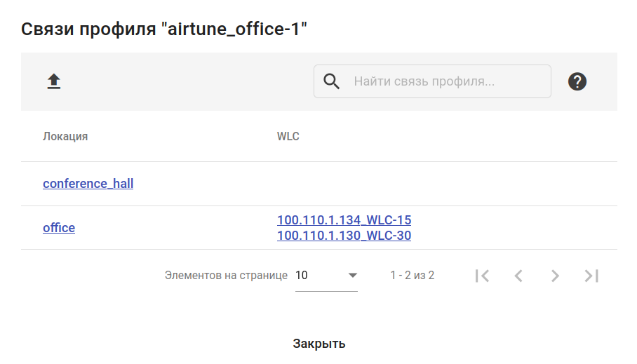Jump to the last page

[x=591, y=276]
